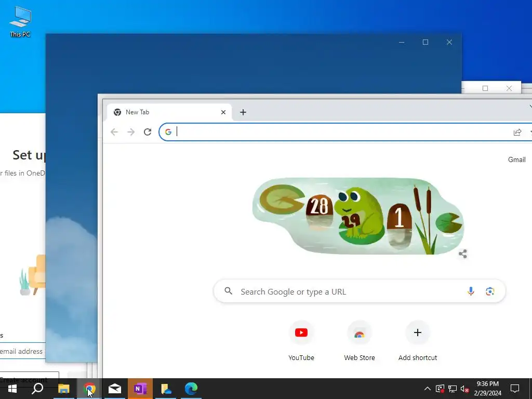Open the clock showing 9:36 PM

[x=487, y=389]
